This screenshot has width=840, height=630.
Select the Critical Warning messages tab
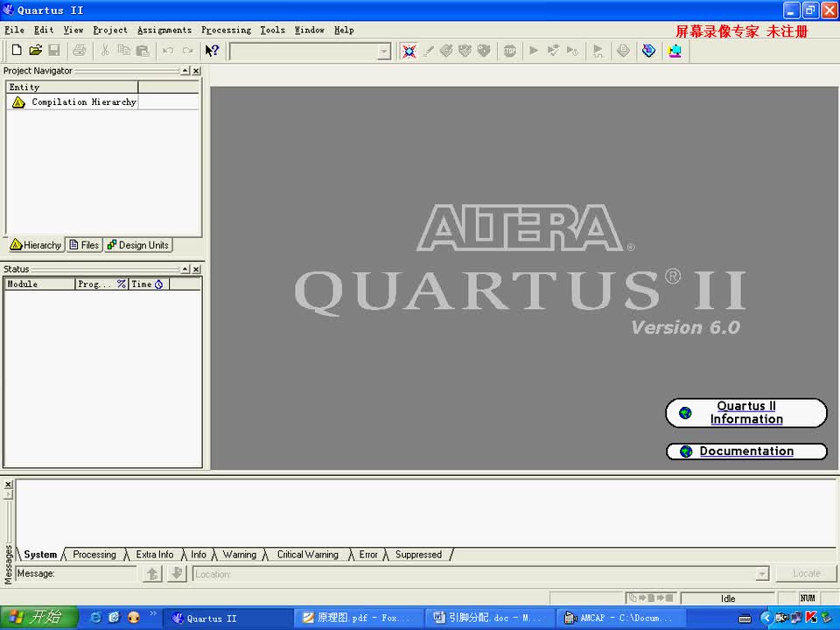click(x=307, y=555)
